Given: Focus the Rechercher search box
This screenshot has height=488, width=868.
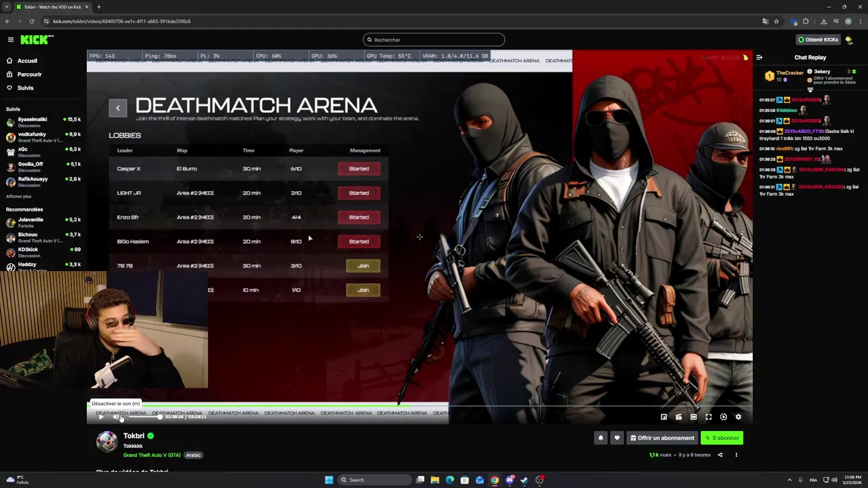Looking at the screenshot, I should tap(434, 40).
